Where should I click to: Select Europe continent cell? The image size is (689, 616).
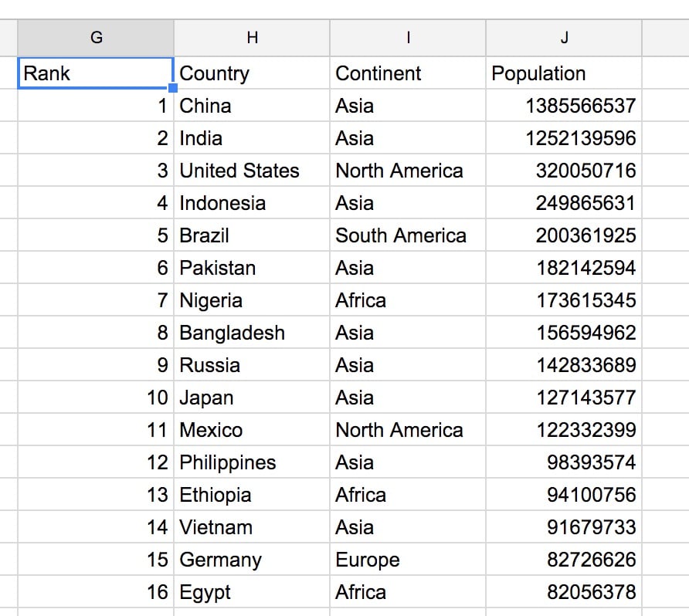[x=408, y=560]
